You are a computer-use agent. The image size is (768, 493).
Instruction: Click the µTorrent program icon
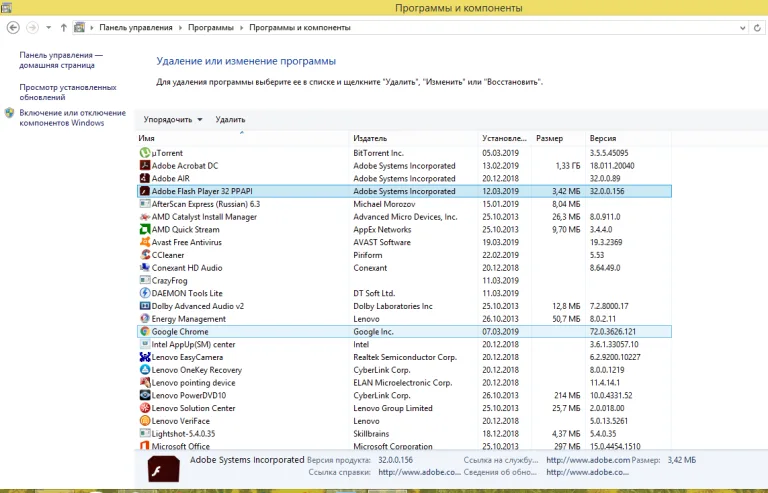coord(144,153)
